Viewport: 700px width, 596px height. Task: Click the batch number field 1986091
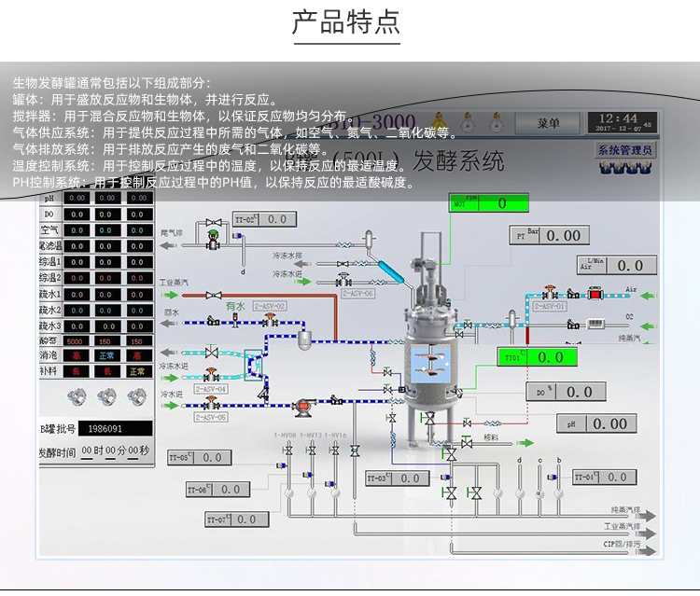tap(116, 429)
